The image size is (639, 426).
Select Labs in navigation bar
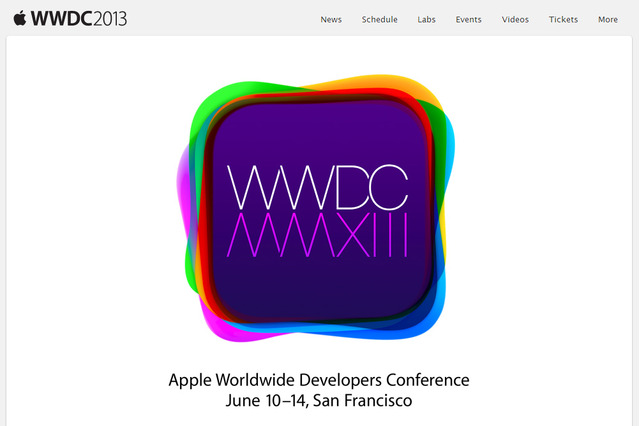tap(426, 20)
